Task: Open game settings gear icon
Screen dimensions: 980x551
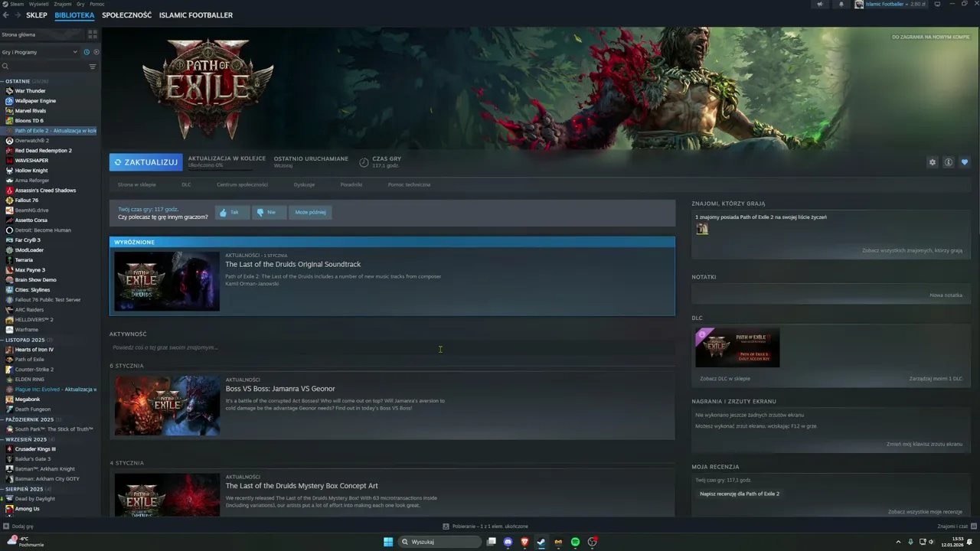Action: pos(932,162)
